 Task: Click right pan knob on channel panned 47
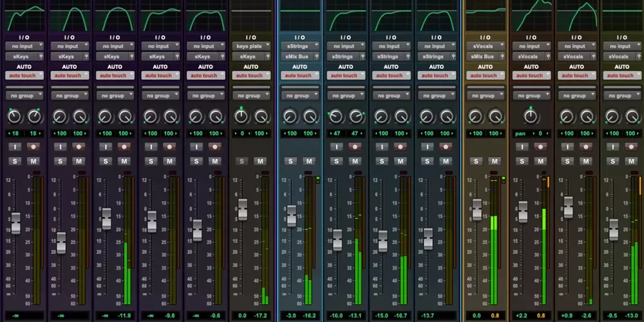point(356,117)
